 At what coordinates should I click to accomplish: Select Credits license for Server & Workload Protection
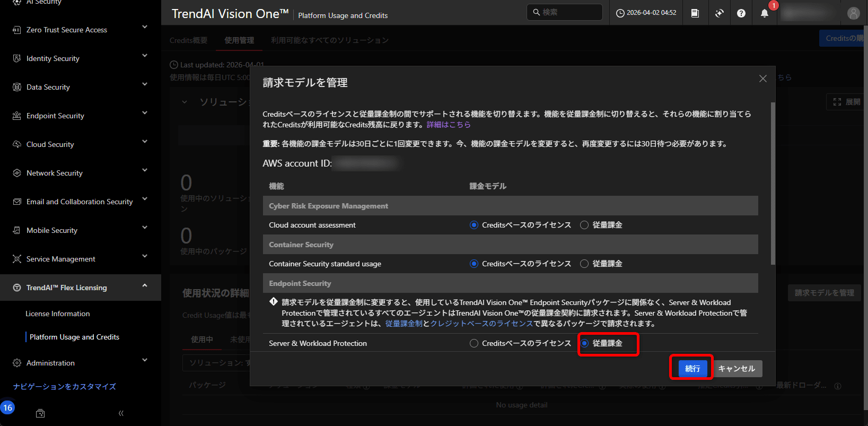click(x=474, y=343)
